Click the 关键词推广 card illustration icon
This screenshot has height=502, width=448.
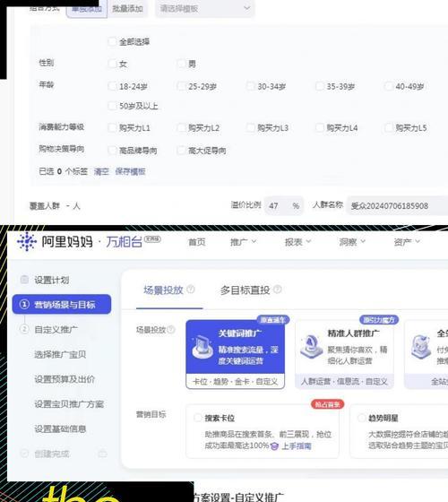coord(202,347)
